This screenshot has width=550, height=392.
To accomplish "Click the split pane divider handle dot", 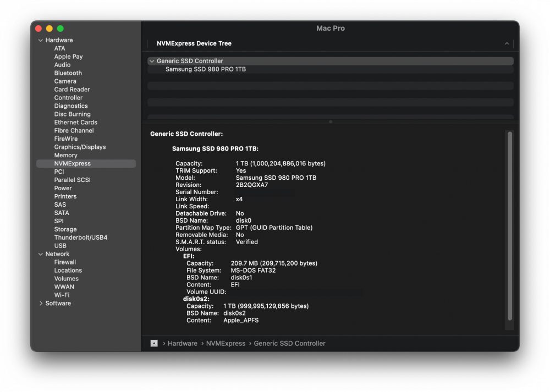I will [331, 122].
